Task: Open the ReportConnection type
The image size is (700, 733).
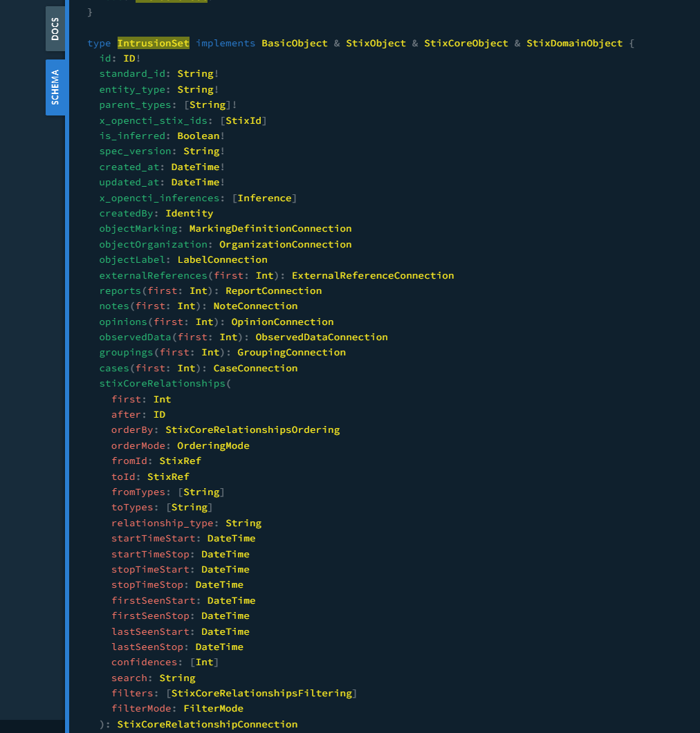Action: point(273,290)
